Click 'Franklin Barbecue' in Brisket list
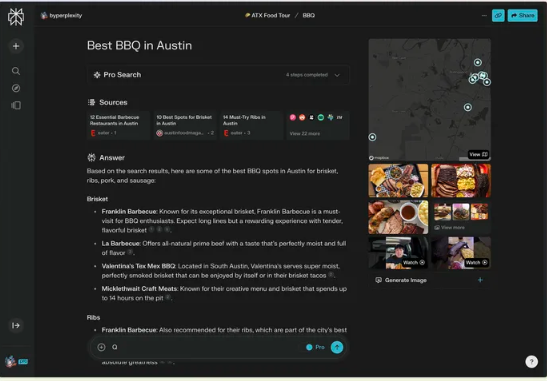The height and width of the screenshot is (381, 547). (129, 211)
